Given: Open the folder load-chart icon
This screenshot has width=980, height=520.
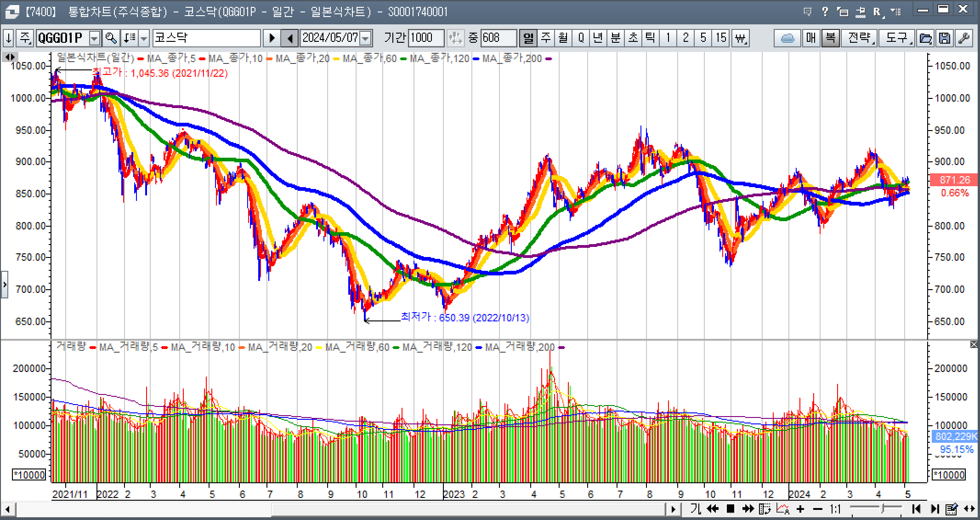Looking at the screenshot, I should click(925, 38).
